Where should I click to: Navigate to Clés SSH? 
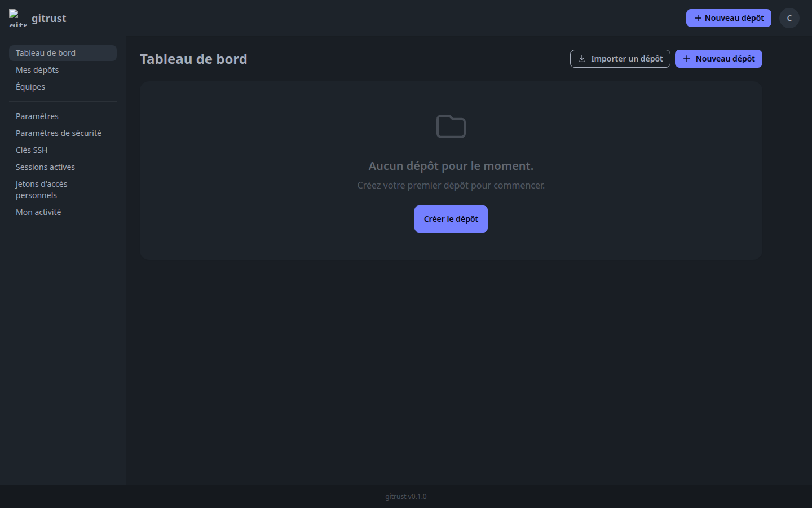32,150
